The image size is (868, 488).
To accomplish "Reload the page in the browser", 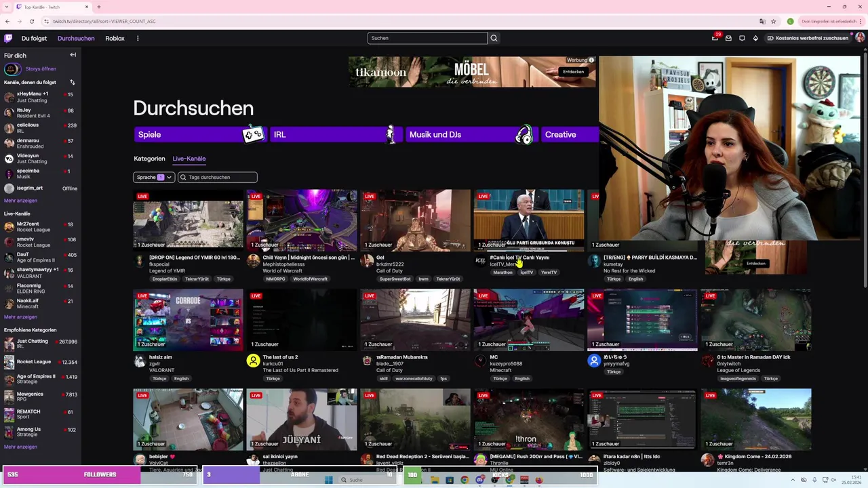I will [x=31, y=21].
